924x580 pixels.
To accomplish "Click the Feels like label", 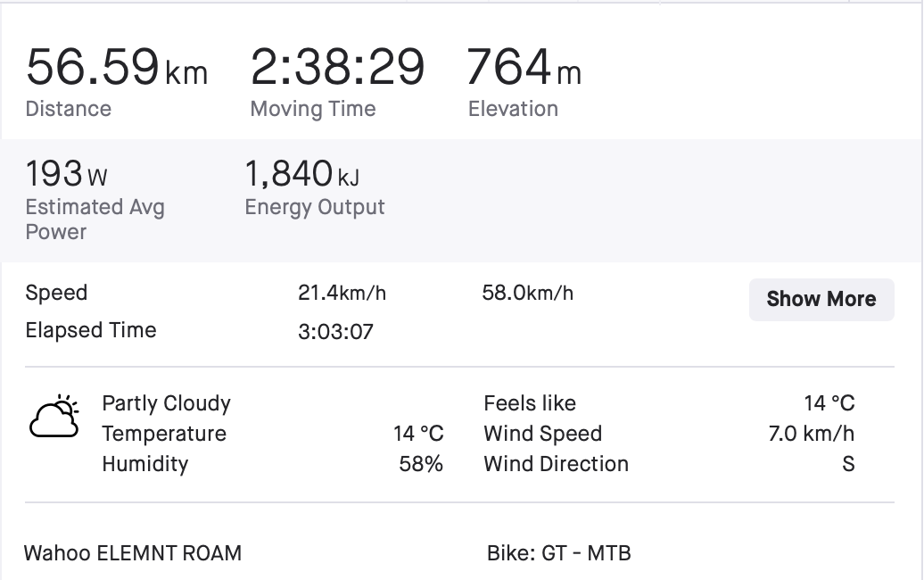I will 530,403.
